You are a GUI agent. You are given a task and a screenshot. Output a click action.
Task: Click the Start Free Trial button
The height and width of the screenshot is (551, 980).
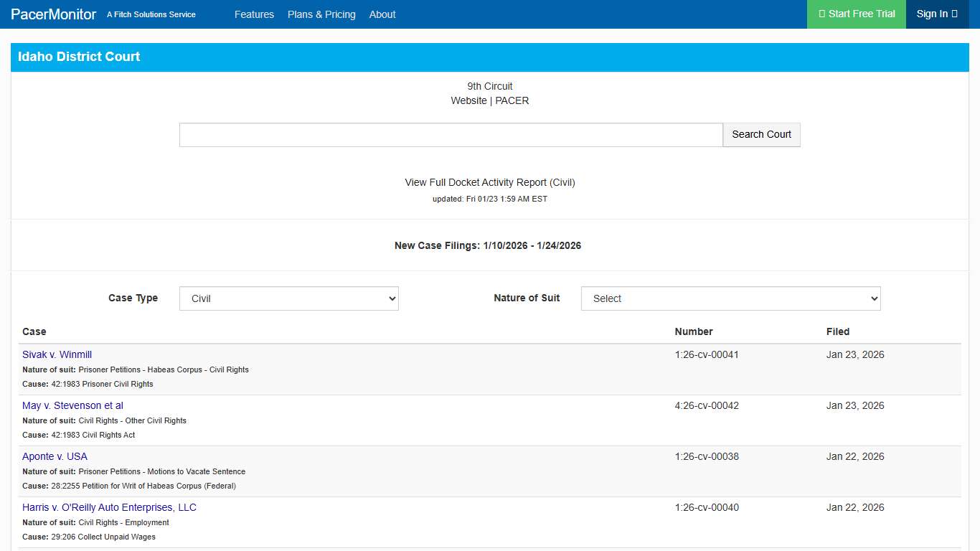[x=857, y=14]
